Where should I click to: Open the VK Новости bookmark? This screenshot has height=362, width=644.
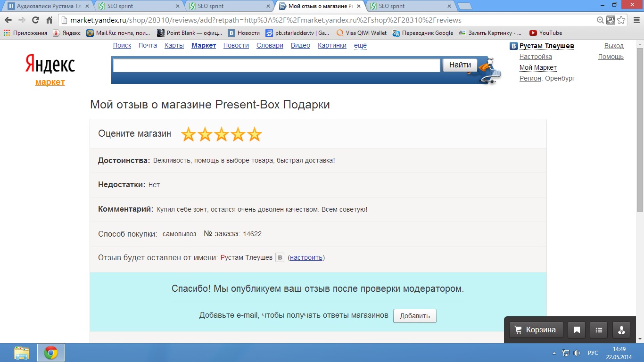point(244,33)
